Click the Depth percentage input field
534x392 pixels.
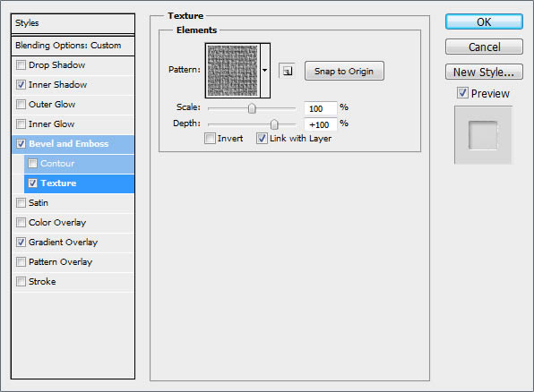[320, 124]
